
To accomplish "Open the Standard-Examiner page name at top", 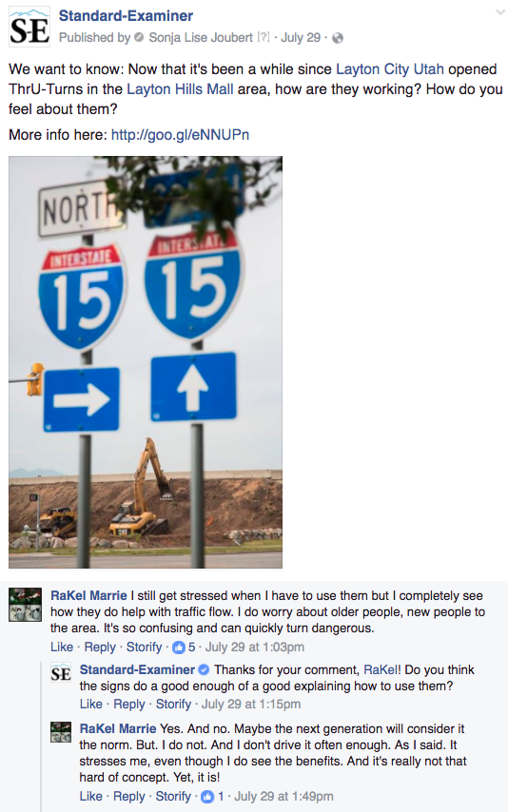I will point(126,16).
